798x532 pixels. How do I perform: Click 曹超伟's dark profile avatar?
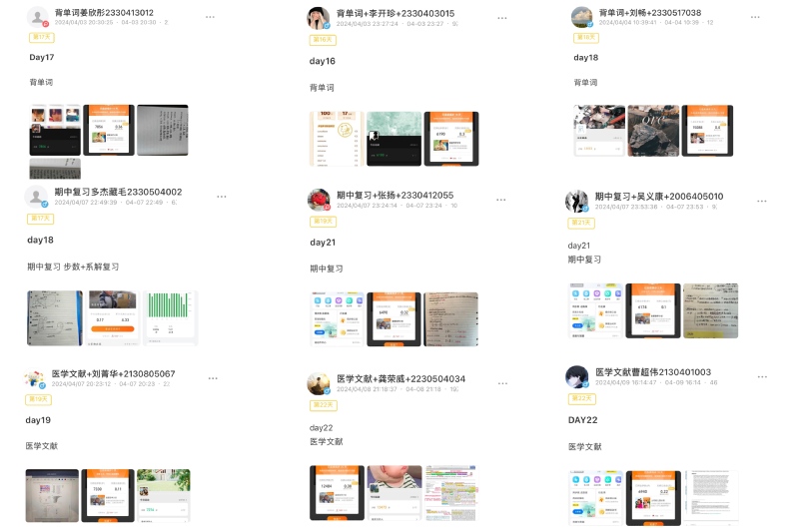(576, 376)
